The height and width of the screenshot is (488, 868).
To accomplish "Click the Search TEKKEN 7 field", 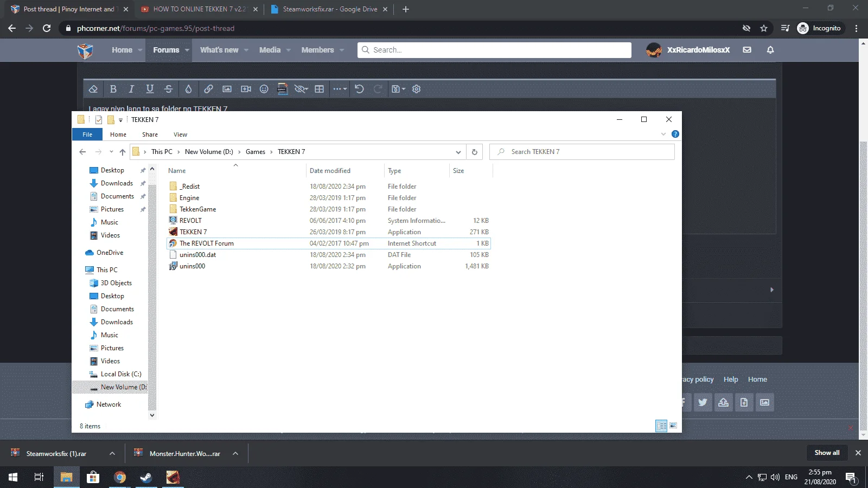I will [x=582, y=152].
